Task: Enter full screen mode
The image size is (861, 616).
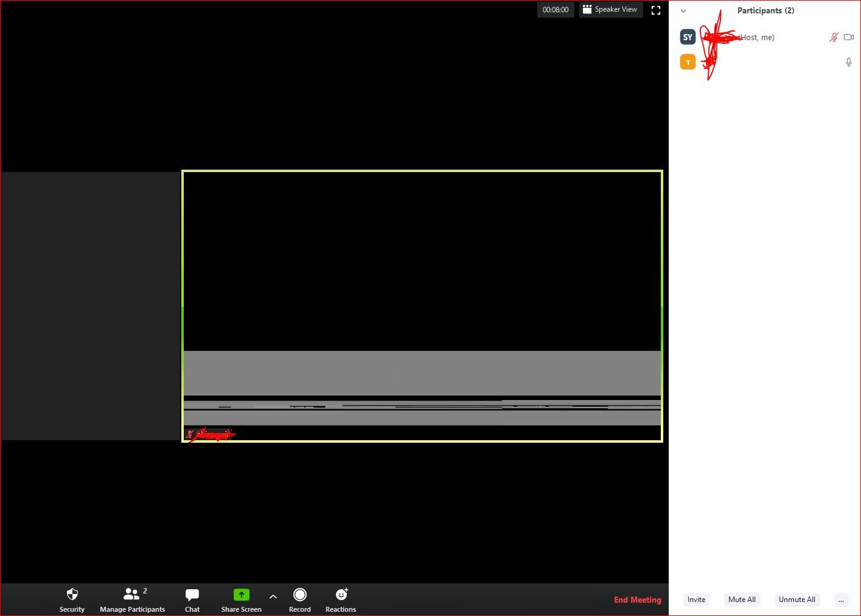Action: tap(656, 10)
